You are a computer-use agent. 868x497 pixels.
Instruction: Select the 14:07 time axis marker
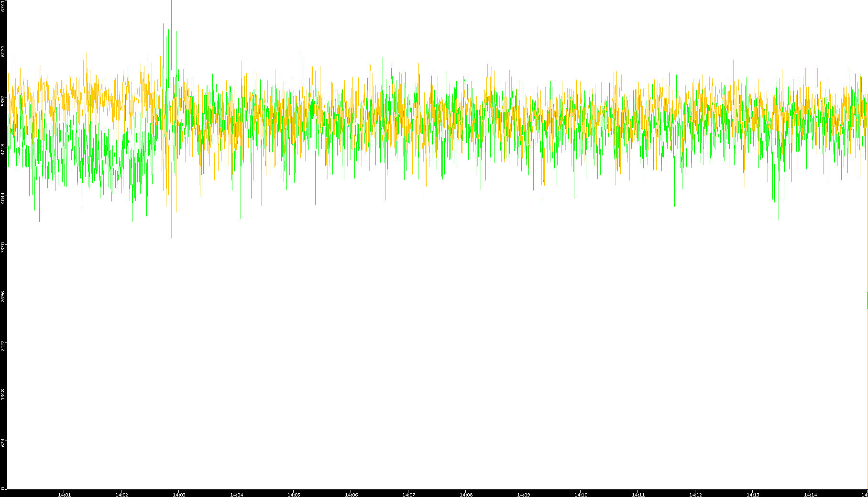click(408, 495)
